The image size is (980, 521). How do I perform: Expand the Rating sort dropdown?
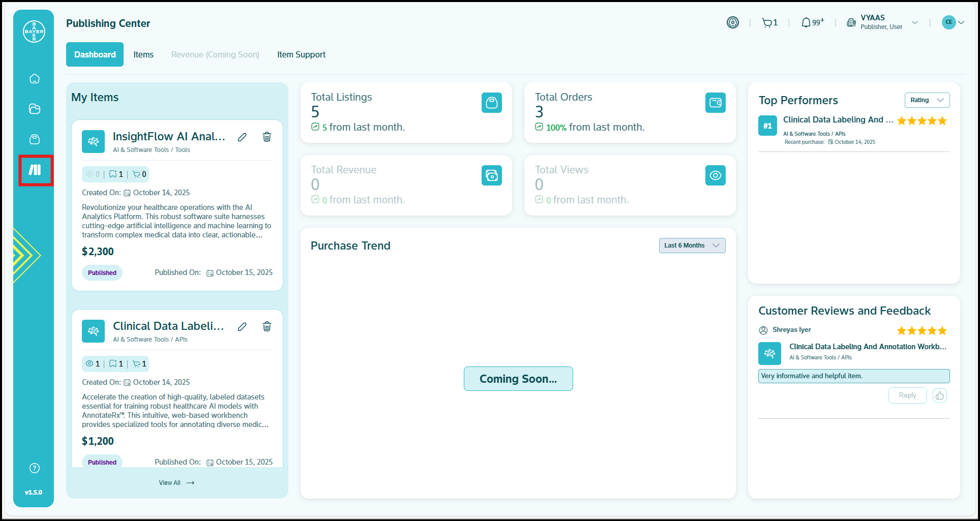click(x=927, y=100)
